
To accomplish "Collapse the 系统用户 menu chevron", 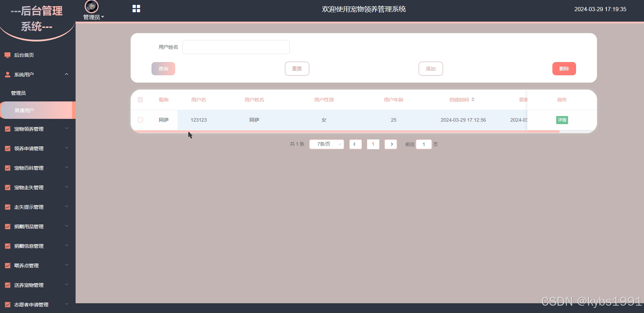I will coord(67,74).
